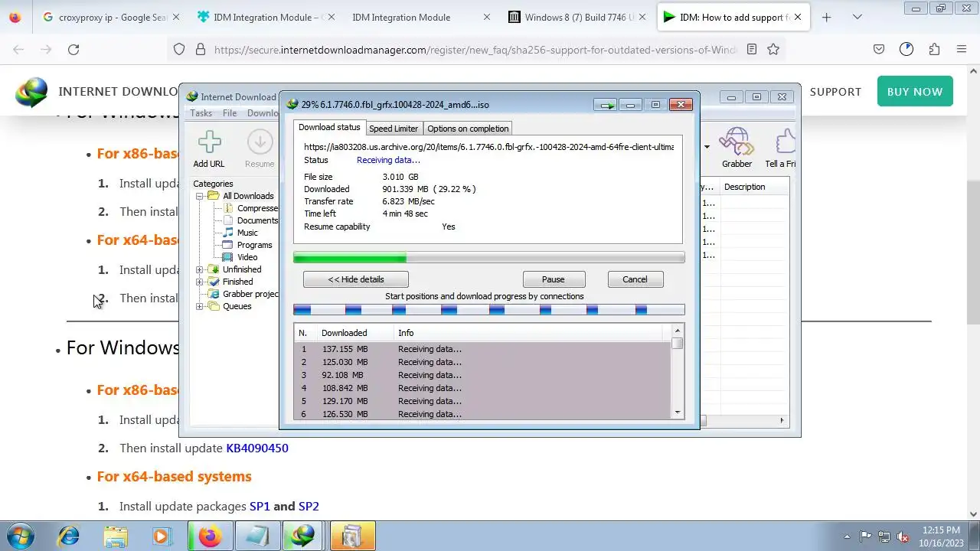Select the Documents category
Image resolution: width=980 pixels, height=551 pixels.
pyautogui.click(x=257, y=220)
